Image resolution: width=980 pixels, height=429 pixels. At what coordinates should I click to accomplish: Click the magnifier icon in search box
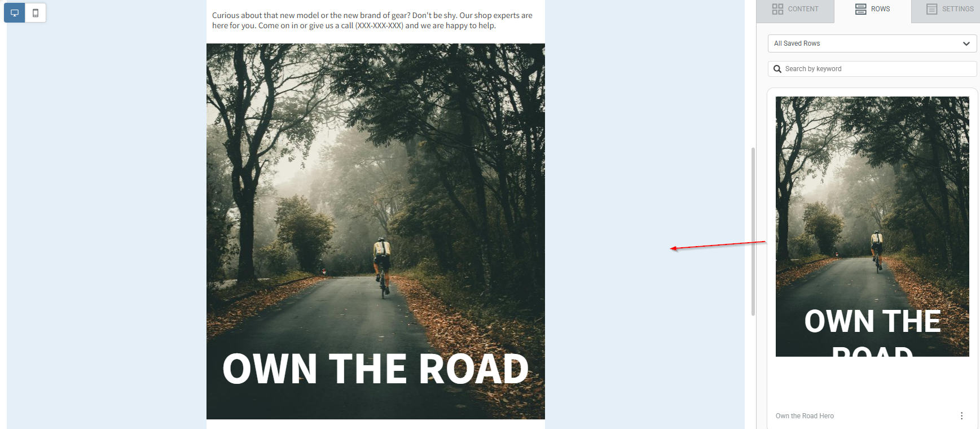[x=777, y=69]
